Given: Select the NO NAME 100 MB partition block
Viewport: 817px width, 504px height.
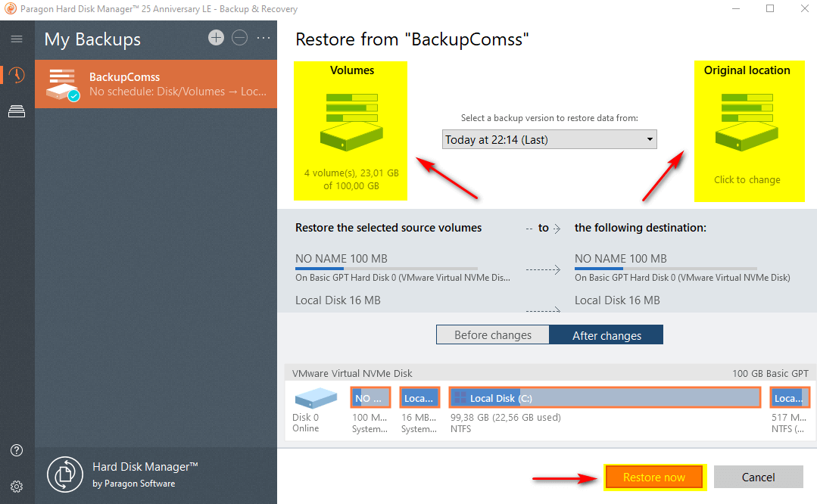Looking at the screenshot, I should (x=370, y=398).
